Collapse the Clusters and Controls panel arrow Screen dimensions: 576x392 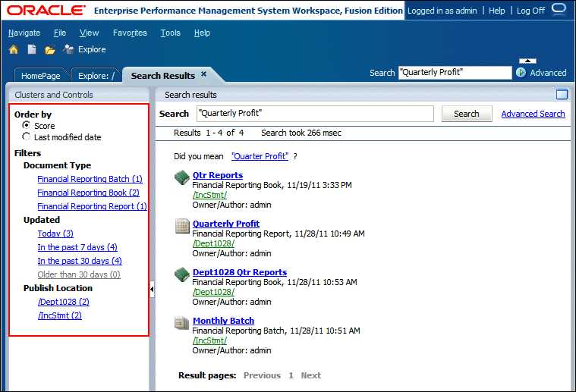click(x=152, y=289)
